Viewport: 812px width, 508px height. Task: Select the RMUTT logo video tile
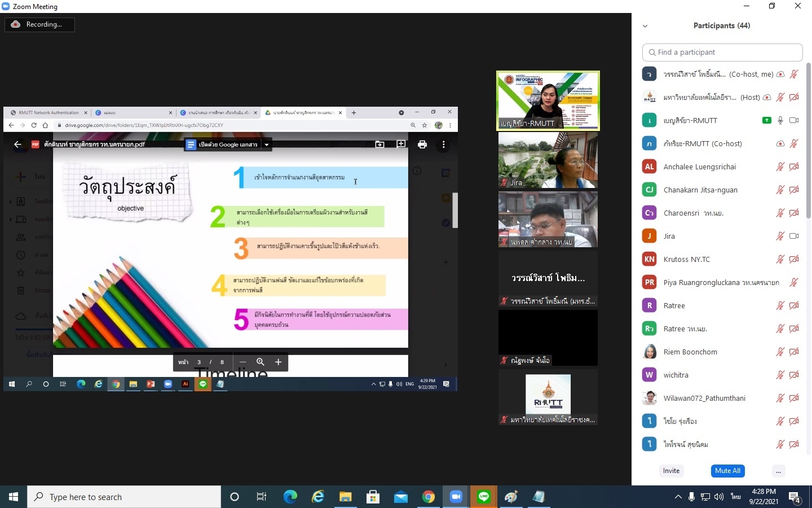548,397
